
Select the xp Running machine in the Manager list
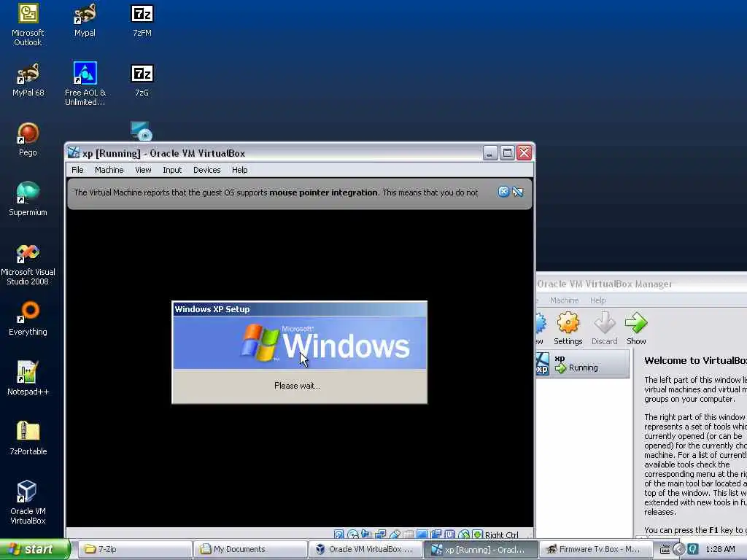583,364
